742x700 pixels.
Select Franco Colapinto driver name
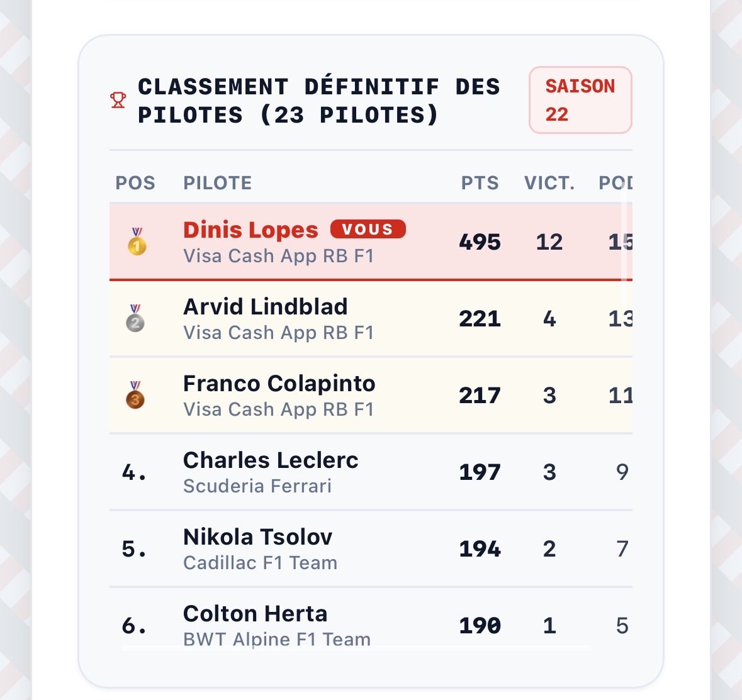[279, 384]
